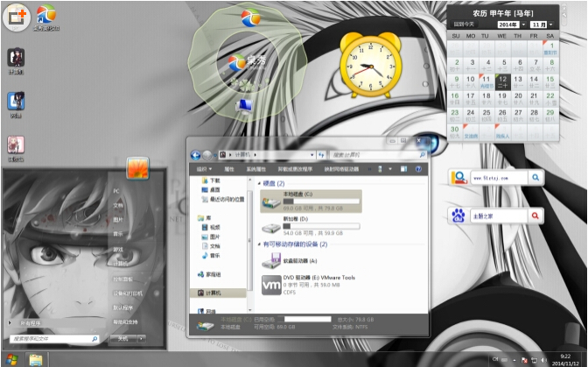Open top-left round desktop icon with plus

[x=17, y=18]
